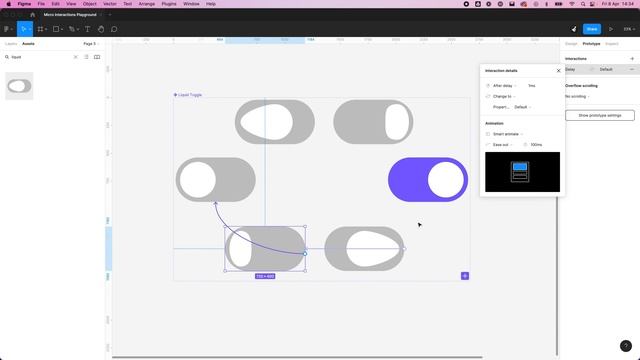Click the easing curve icon
The width and height of the screenshot is (640, 360).
coord(488,144)
